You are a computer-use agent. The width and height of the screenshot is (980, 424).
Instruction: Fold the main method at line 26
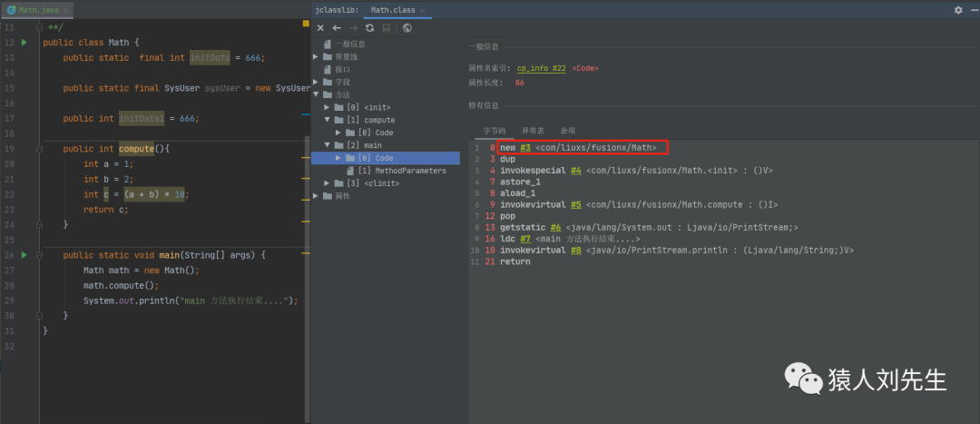point(39,255)
